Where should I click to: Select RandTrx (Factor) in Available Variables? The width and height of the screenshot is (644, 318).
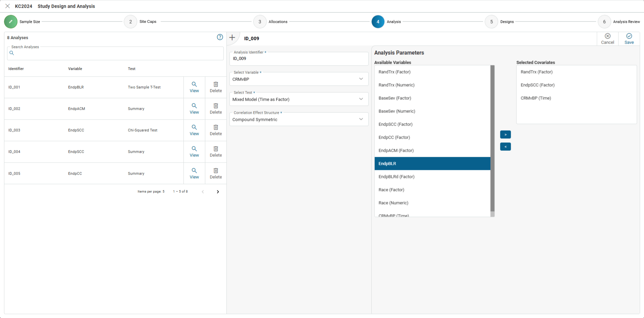click(432, 72)
